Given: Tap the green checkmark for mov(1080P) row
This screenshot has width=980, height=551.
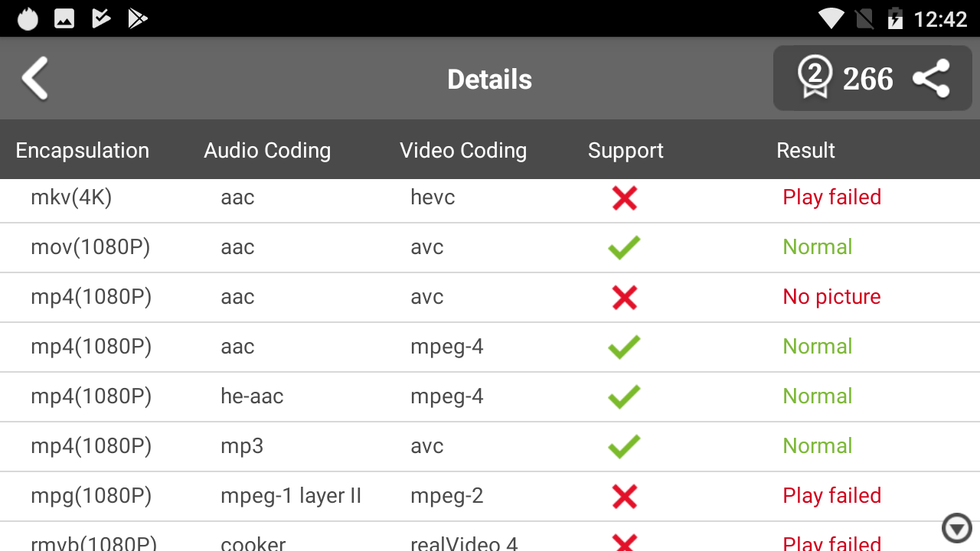Looking at the screenshot, I should [625, 247].
